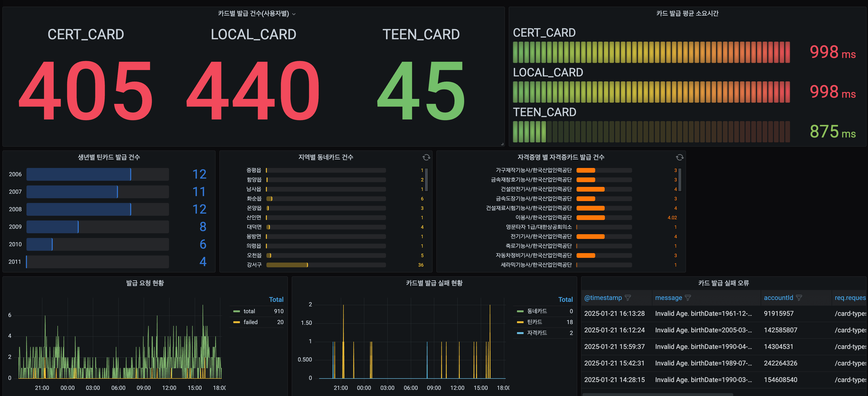Open filter icon beside message column
The width and height of the screenshot is (868, 396).
pos(688,298)
